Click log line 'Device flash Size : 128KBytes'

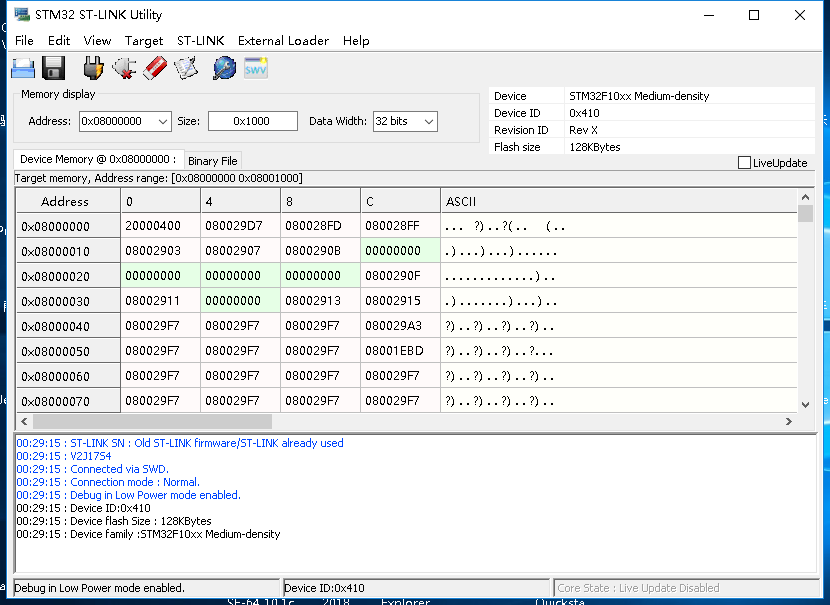[114, 521]
